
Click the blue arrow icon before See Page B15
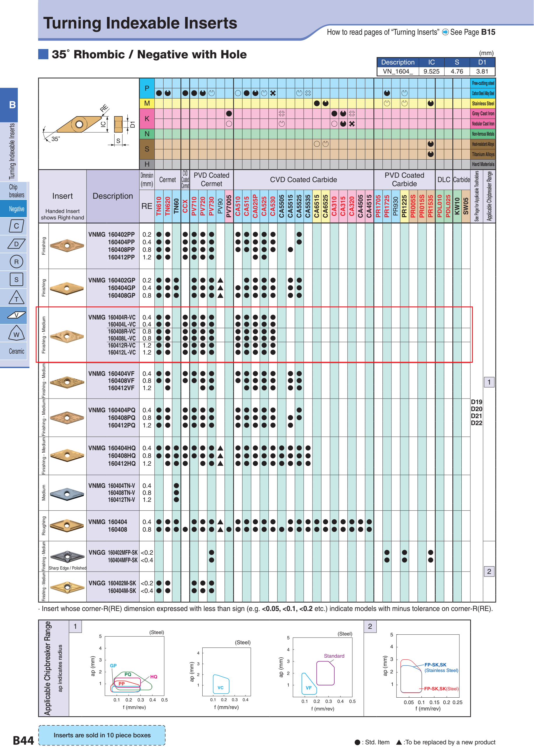445,32
